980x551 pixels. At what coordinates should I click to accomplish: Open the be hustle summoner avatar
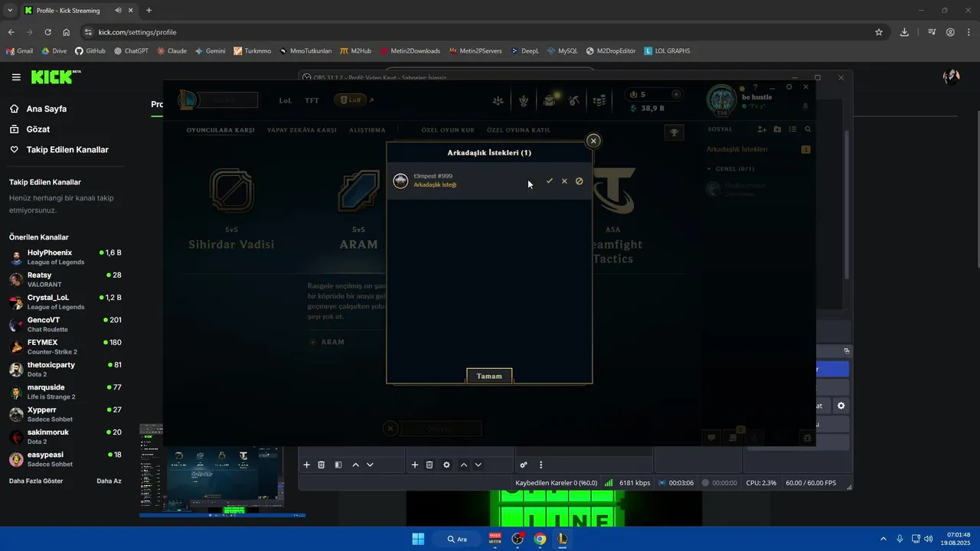(721, 100)
